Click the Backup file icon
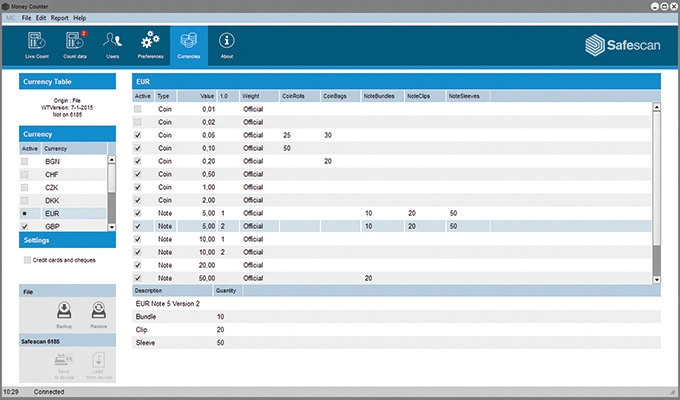 click(64, 313)
